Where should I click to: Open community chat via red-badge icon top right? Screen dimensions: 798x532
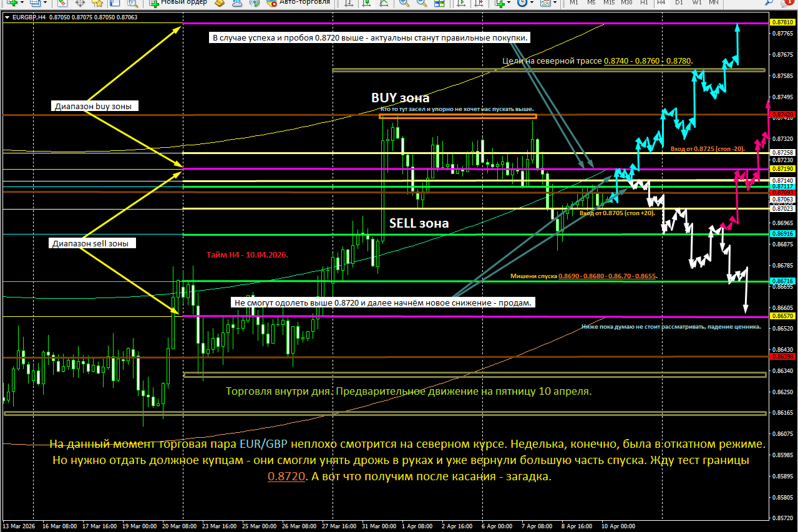(x=787, y=4)
